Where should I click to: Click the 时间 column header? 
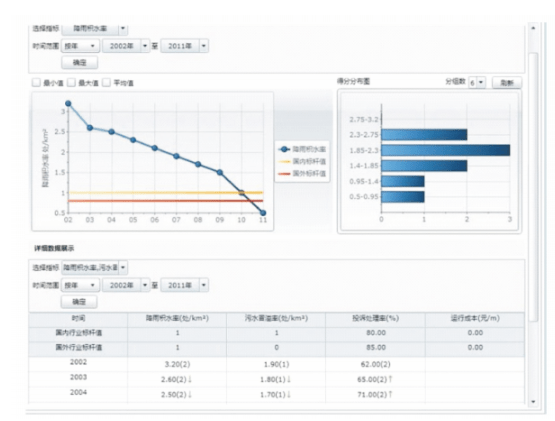coord(78,319)
